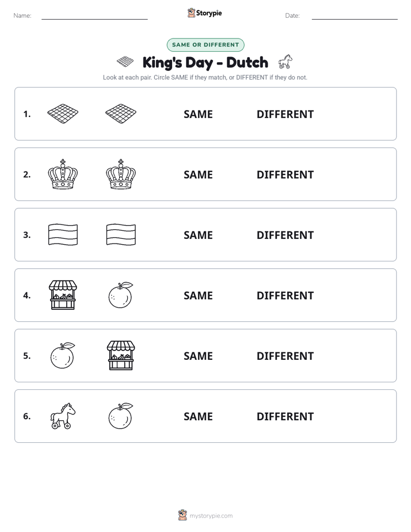Viewport: 411px width, 532px height.
Task: Click the first waffle icon in row 1
Action: coord(63,113)
